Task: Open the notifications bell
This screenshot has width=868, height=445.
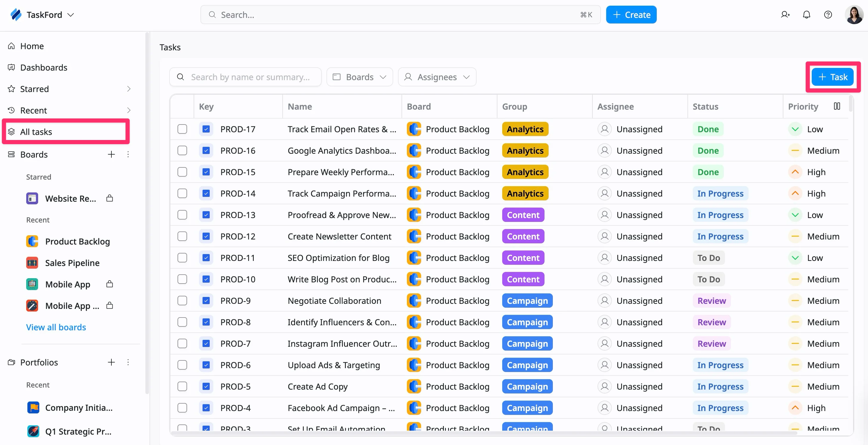Action: (806, 15)
